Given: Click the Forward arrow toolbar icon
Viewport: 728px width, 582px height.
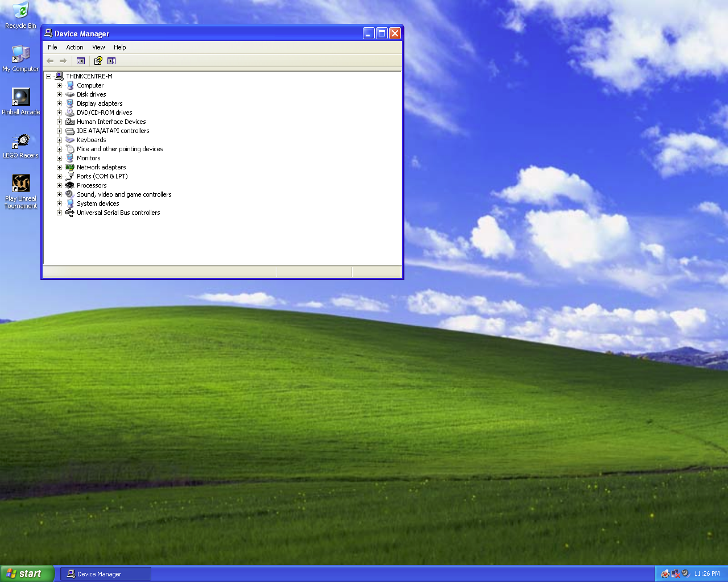Looking at the screenshot, I should pos(63,61).
